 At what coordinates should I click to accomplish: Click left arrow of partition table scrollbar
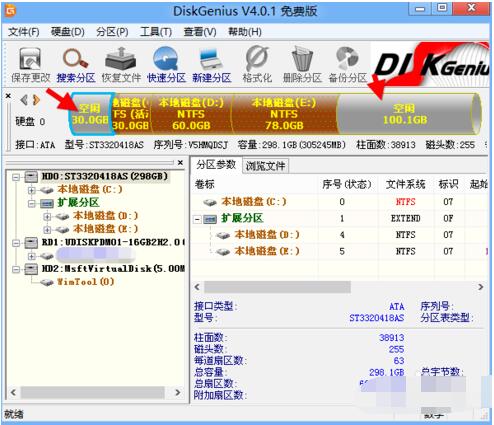click(197, 287)
